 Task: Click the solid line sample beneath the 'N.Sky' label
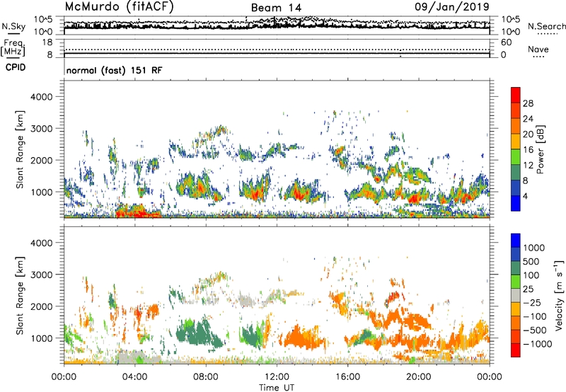point(13,33)
